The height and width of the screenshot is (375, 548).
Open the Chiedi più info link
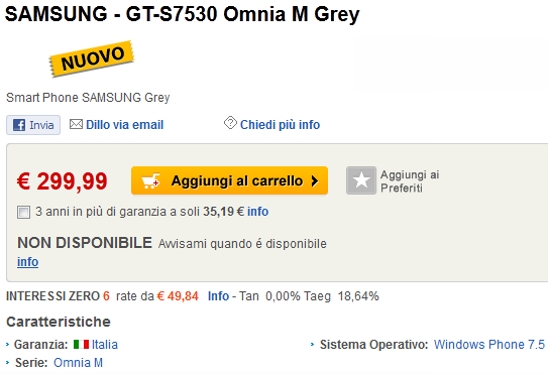point(280,125)
